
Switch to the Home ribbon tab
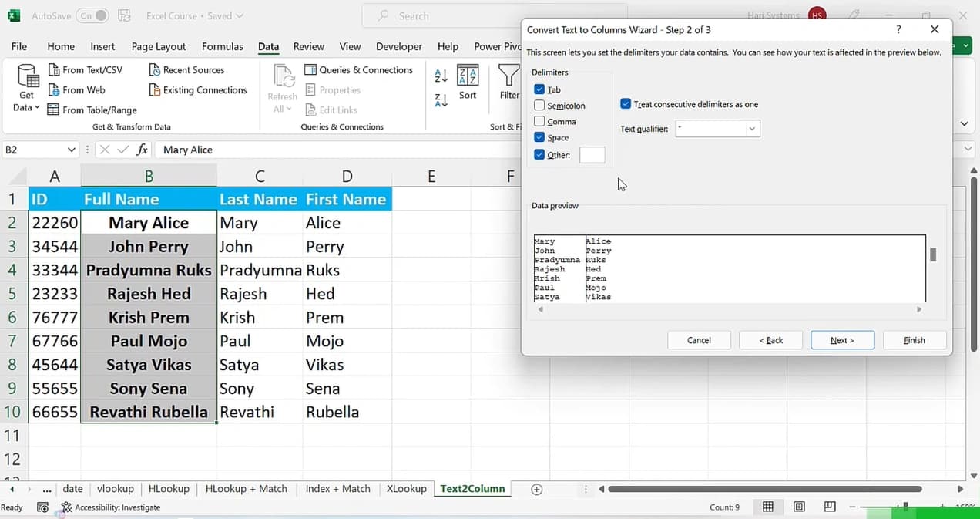pyautogui.click(x=61, y=46)
